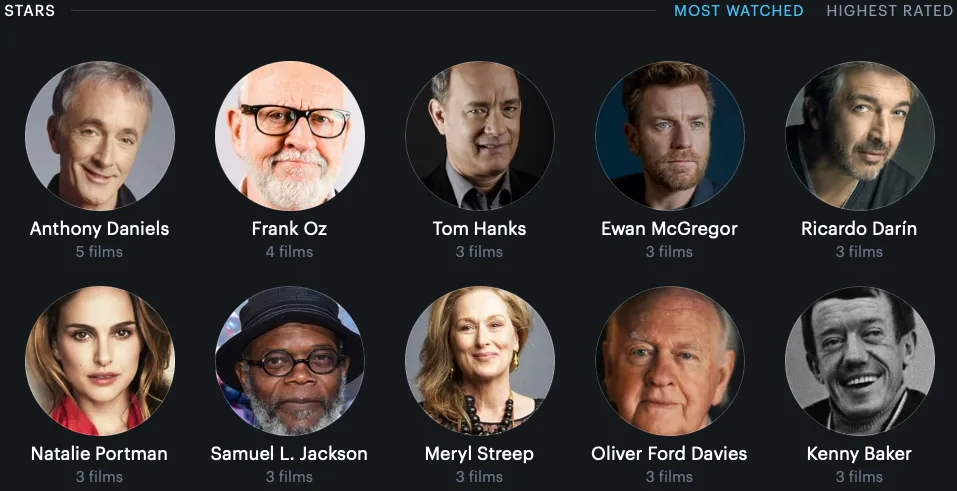Click Oliver Ford Davies' portrait

[670, 361]
